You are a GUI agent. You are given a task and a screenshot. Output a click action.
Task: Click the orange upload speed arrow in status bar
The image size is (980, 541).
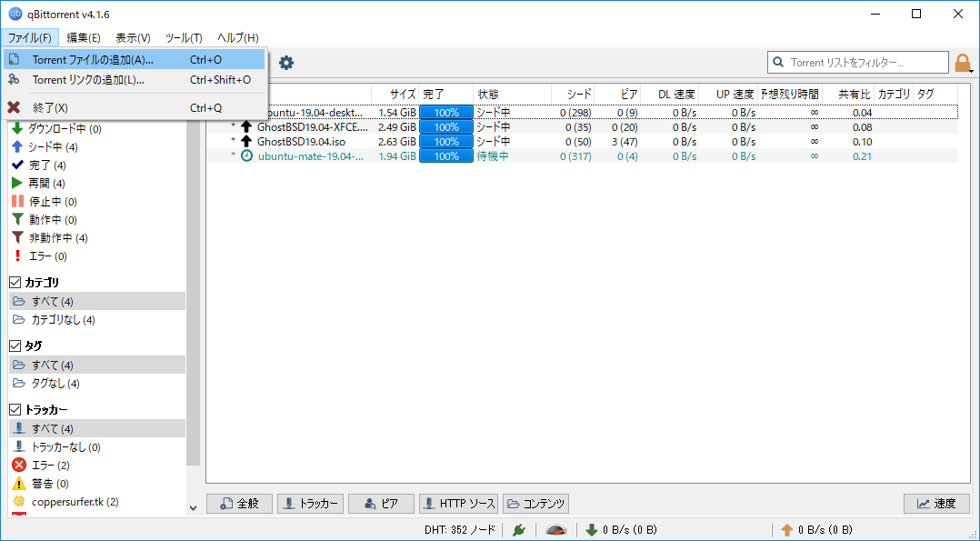tap(787, 530)
